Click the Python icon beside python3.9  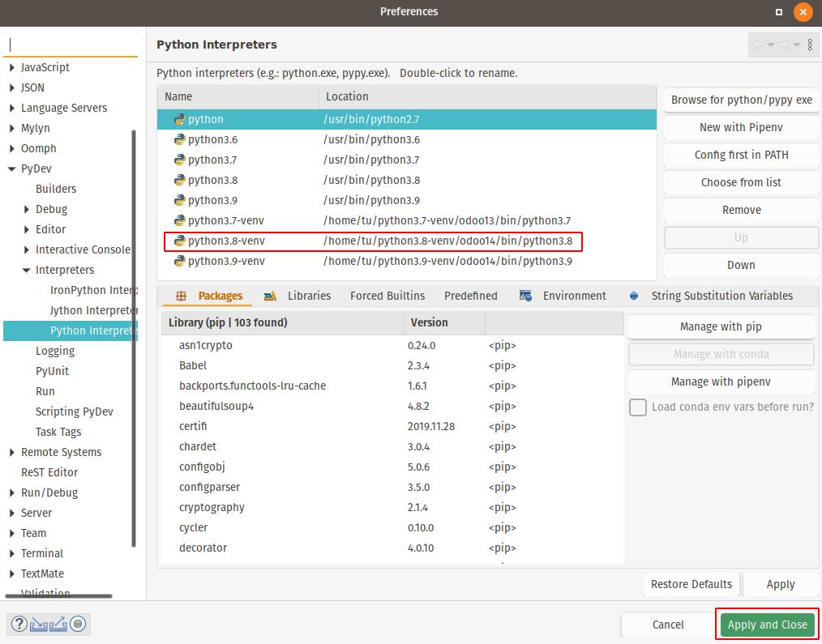[179, 200]
